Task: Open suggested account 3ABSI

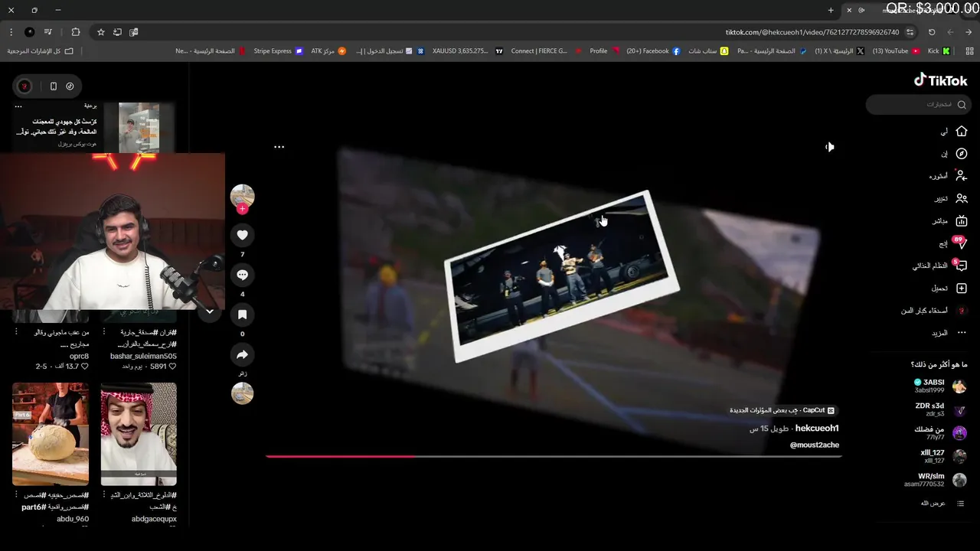Action: coord(939,386)
